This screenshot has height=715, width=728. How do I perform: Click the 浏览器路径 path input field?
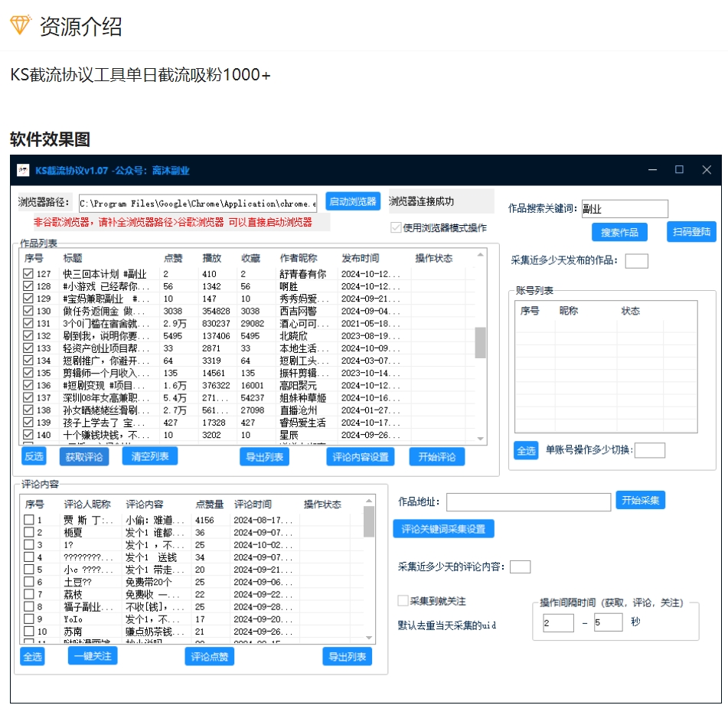198,204
